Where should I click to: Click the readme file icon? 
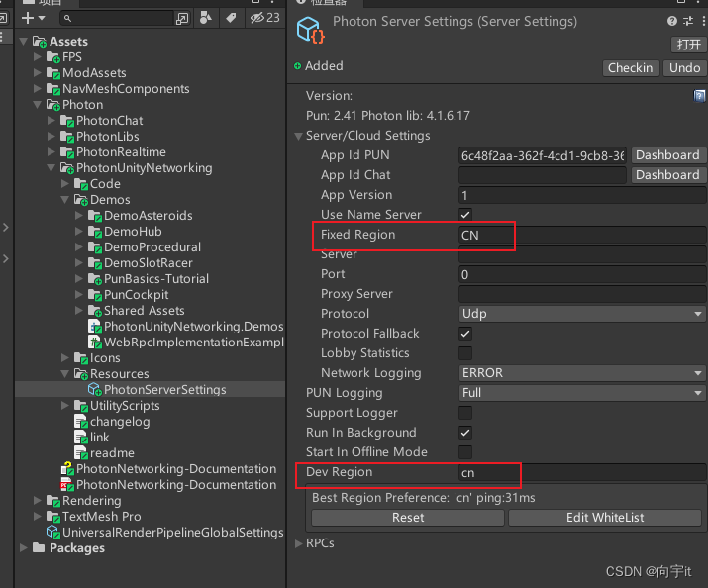(81, 453)
